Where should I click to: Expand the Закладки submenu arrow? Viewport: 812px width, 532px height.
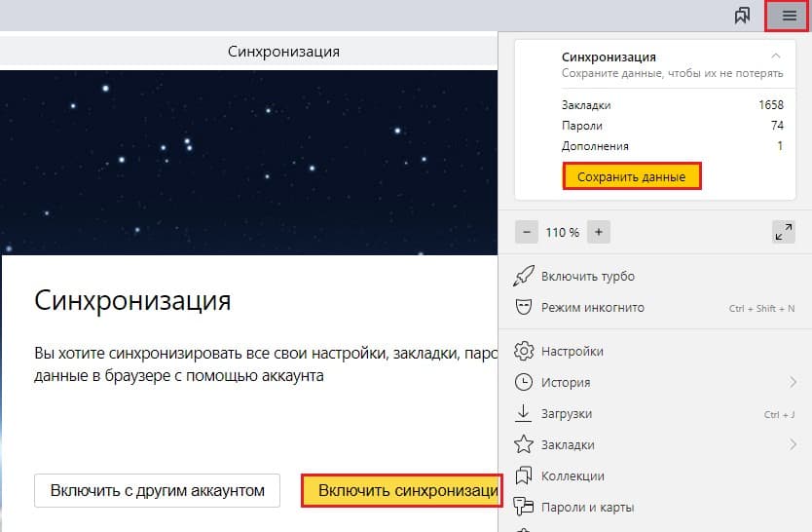click(793, 444)
